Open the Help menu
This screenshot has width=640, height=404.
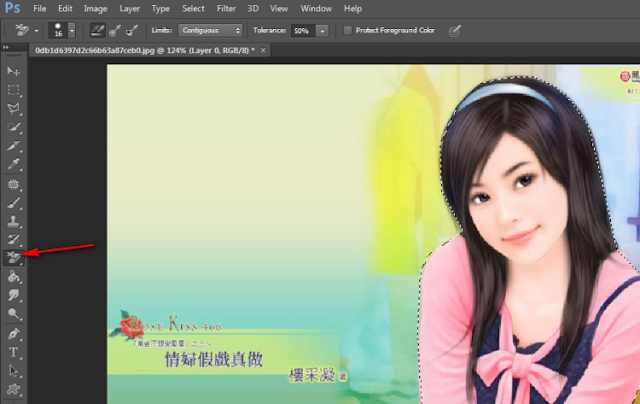coord(353,8)
